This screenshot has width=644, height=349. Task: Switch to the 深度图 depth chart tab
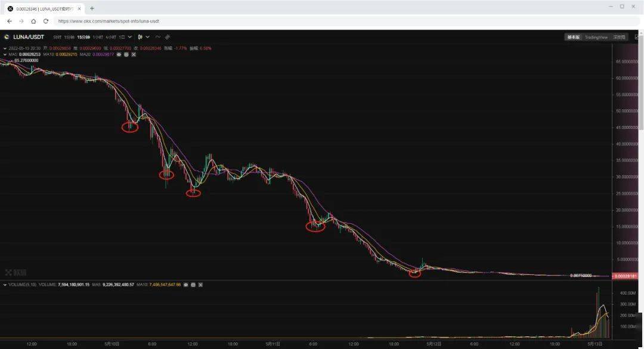pos(619,37)
